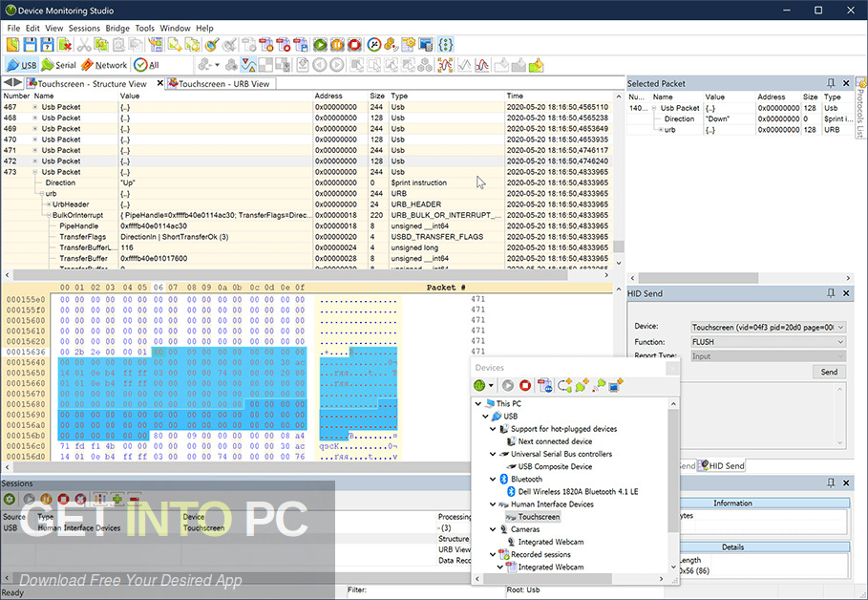This screenshot has height=600, width=868.
Task: Click green outbox icon at toolbar end
Action: click(x=536, y=65)
